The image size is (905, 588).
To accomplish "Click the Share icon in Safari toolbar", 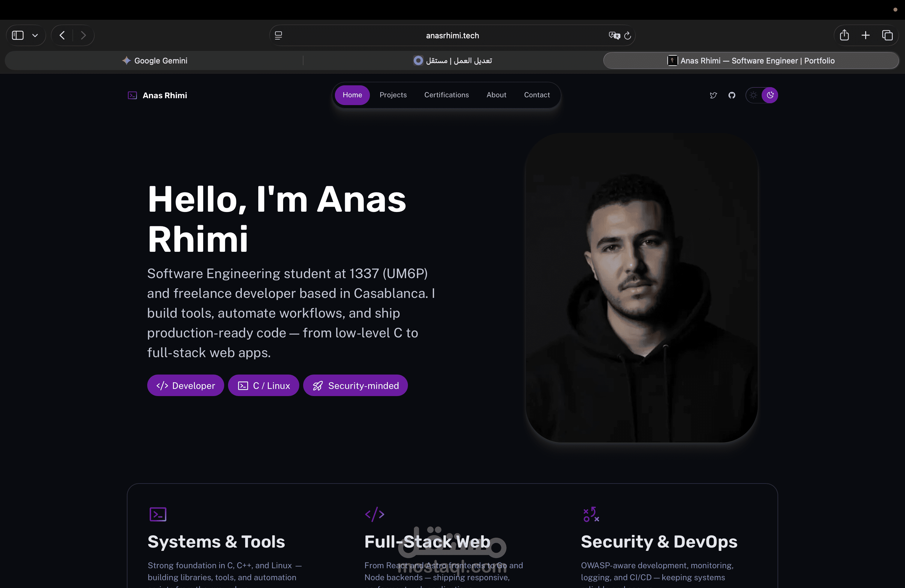I will tap(844, 35).
